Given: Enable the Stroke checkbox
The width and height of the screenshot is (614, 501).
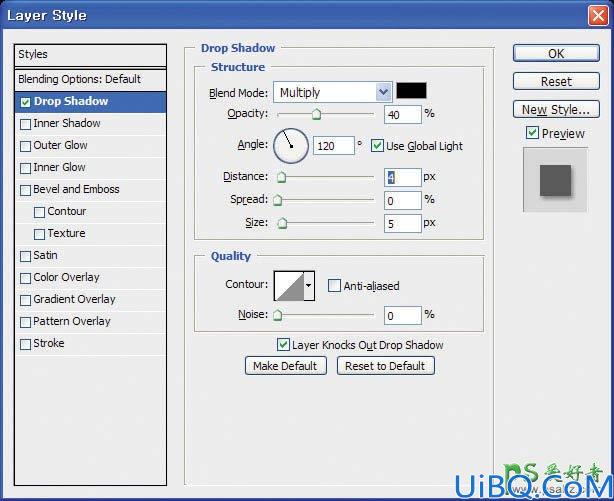Looking at the screenshot, I should point(25,344).
